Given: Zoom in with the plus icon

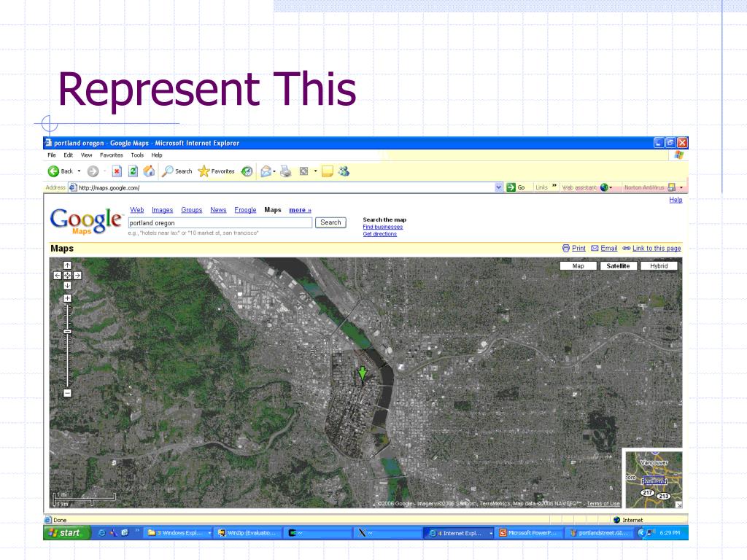Looking at the screenshot, I should 67,298.
